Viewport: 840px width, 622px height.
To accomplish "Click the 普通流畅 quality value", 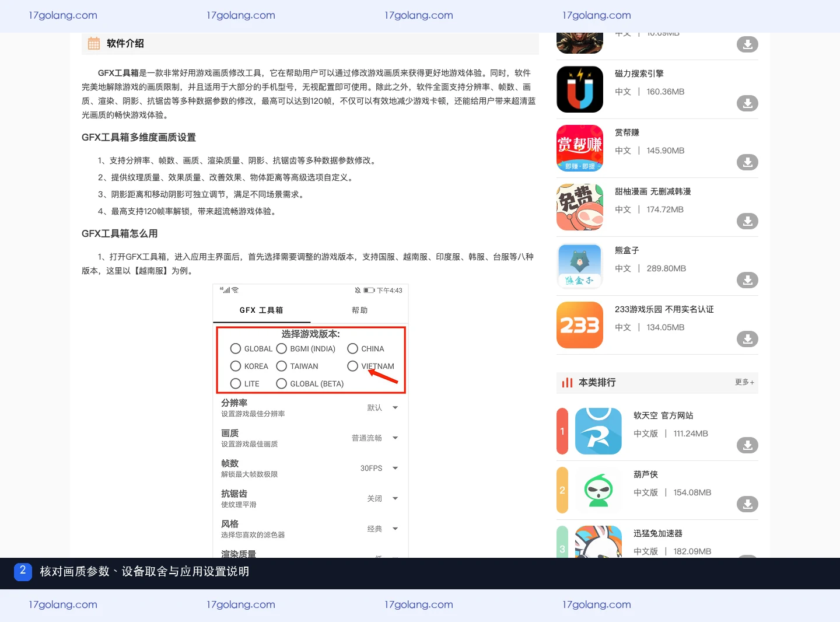I will point(367,438).
